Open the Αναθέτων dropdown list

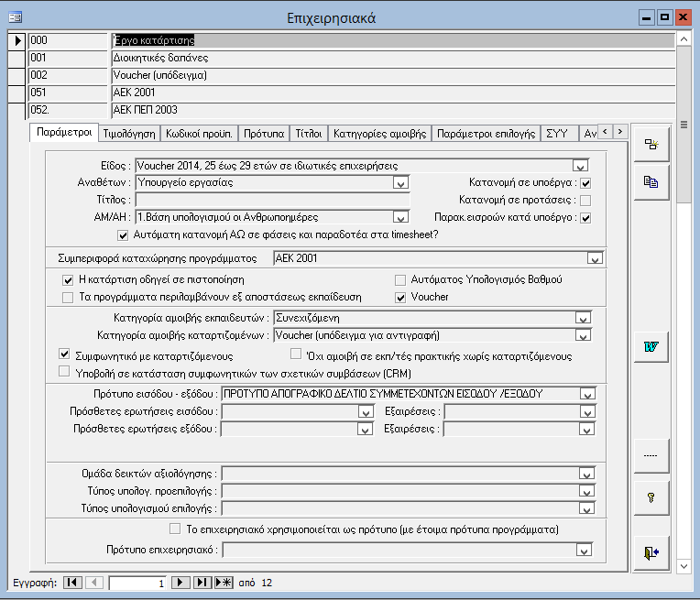coord(399,183)
